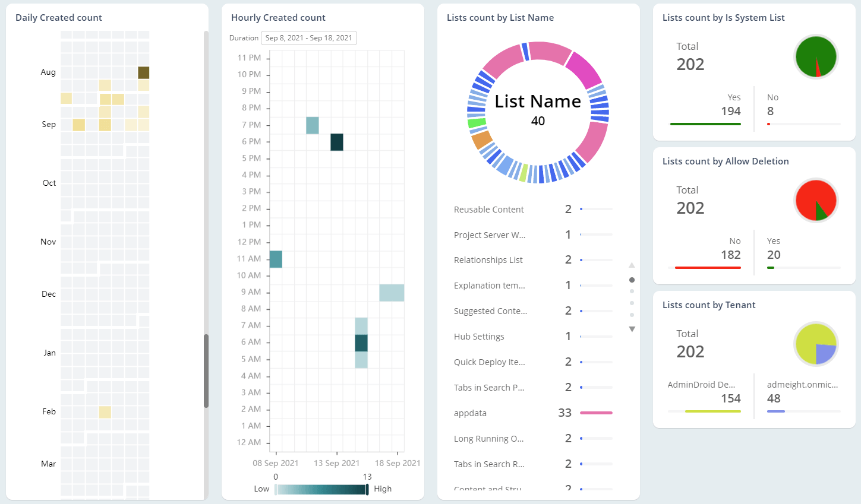Click the darkest heatmap cell at 6 PM
The image size is (861, 504).
pos(337,142)
